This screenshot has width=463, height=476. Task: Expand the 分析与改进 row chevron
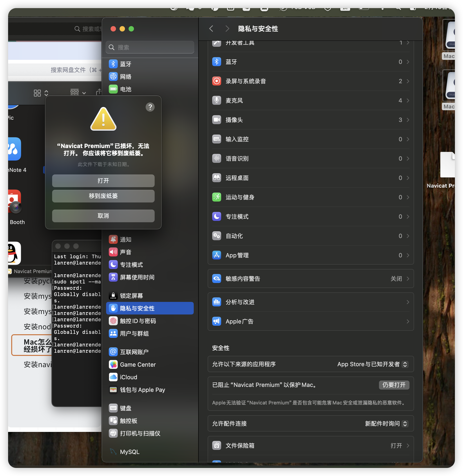coord(408,302)
